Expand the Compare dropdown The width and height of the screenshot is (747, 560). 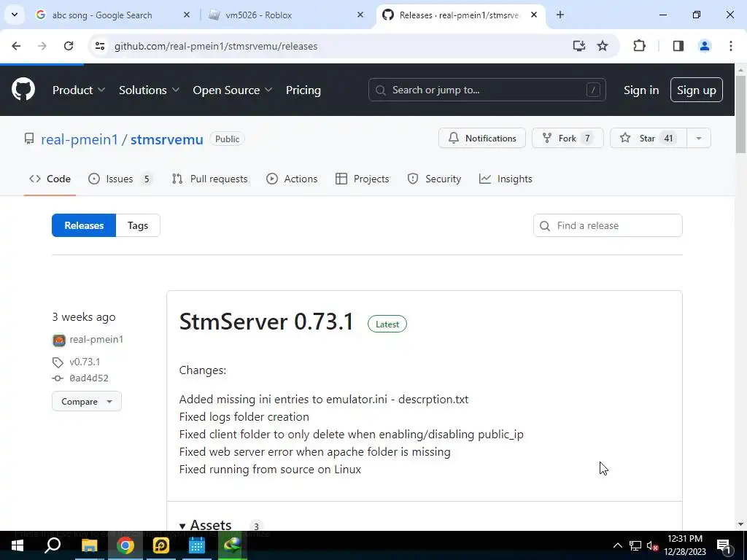(87, 402)
